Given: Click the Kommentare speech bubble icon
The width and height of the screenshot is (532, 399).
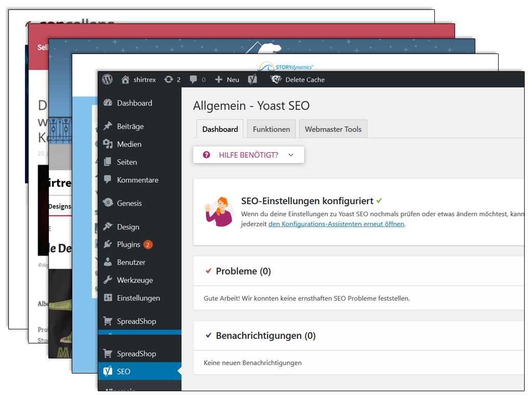Looking at the screenshot, I should pos(108,179).
